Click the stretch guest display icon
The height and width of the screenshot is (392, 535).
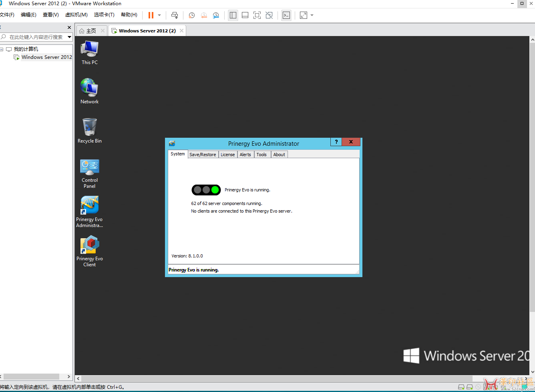pyautogui.click(x=304, y=15)
